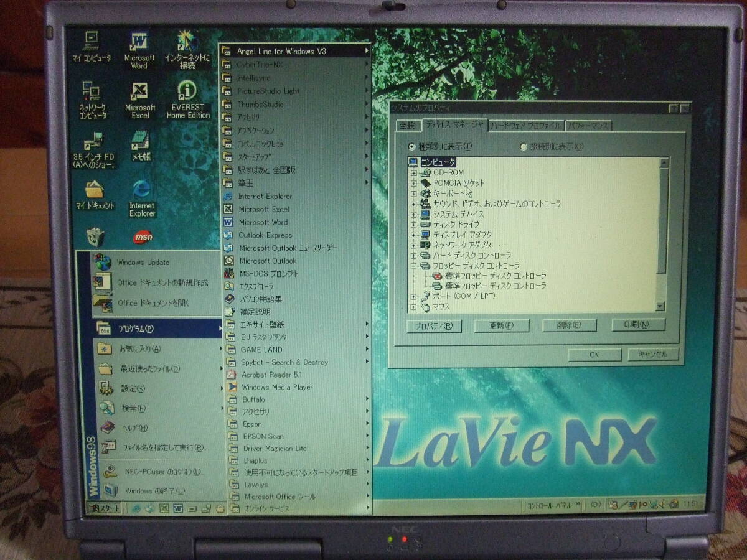
Task: Switch to the パフォーマンス tab
Action: 588,126
